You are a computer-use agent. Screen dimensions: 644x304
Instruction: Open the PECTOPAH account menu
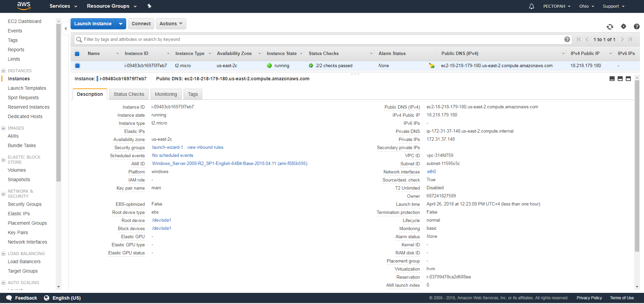pos(557,6)
